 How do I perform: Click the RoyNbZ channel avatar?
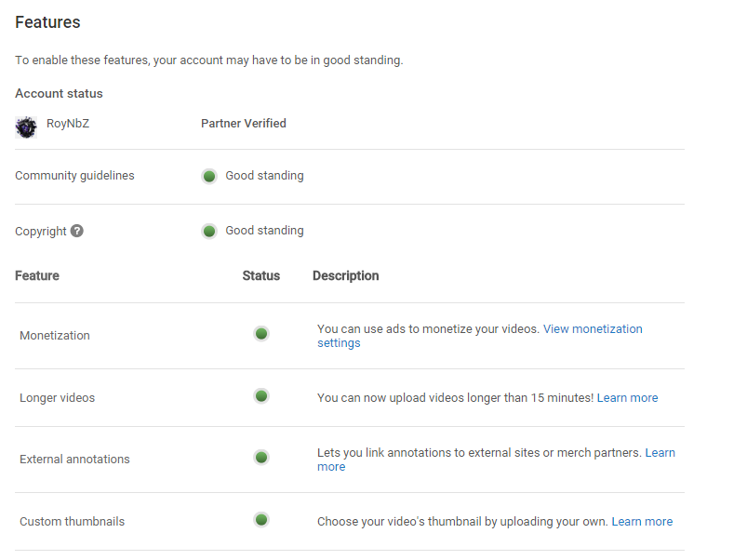pyautogui.click(x=26, y=127)
